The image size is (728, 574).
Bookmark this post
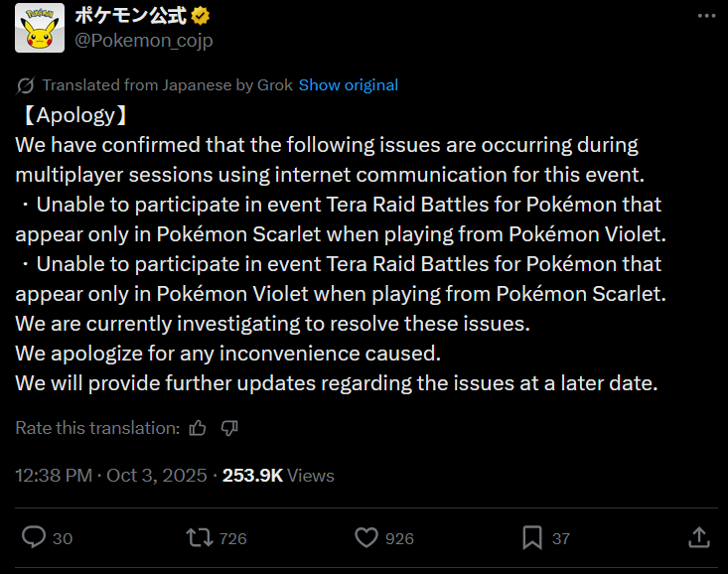coord(532,537)
